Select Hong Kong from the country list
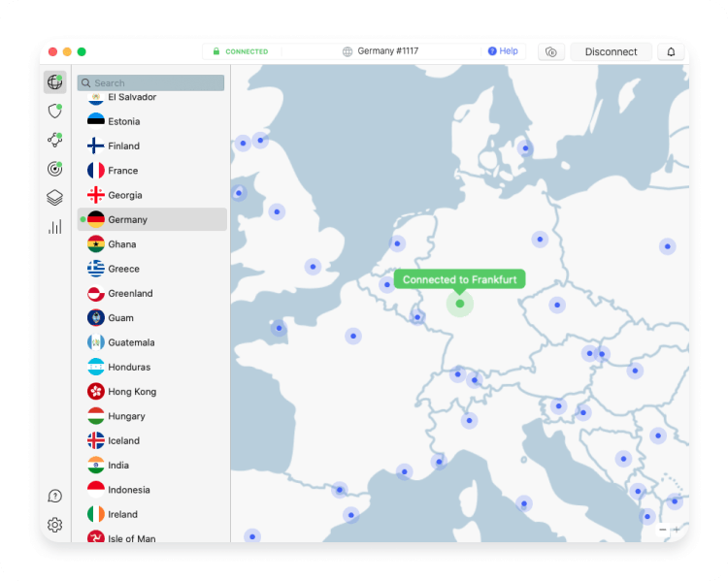Screen dimensions: 728x581 click(x=152, y=392)
